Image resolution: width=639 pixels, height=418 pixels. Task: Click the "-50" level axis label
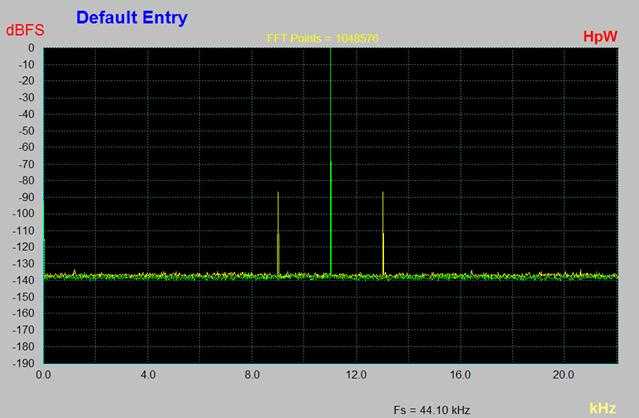(27, 131)
